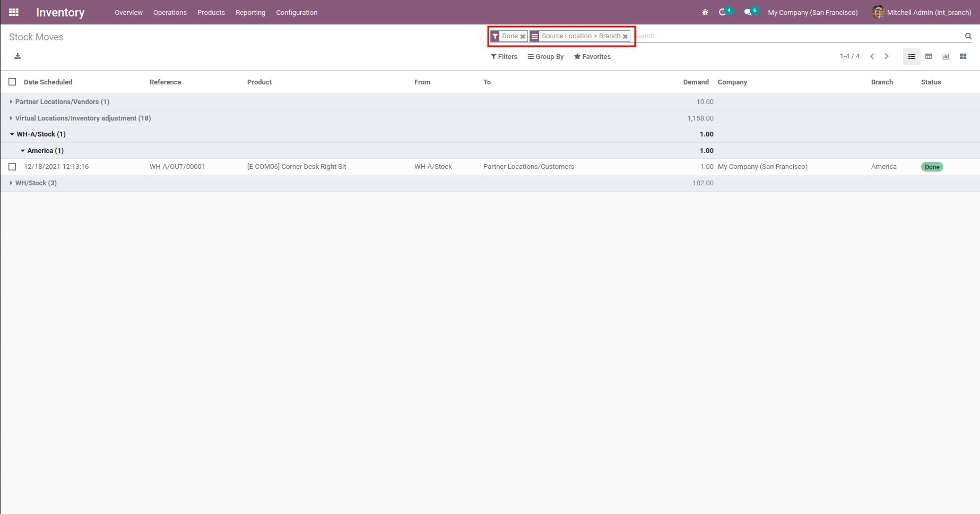
Task: Open the Group By dropdown
Action: pos(545,57)
